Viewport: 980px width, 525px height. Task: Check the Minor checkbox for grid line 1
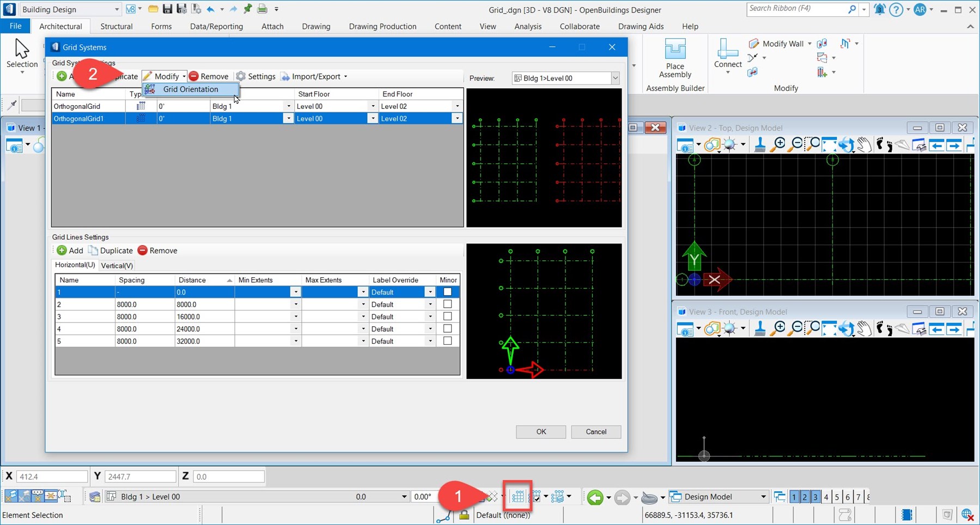coord(447,292)
